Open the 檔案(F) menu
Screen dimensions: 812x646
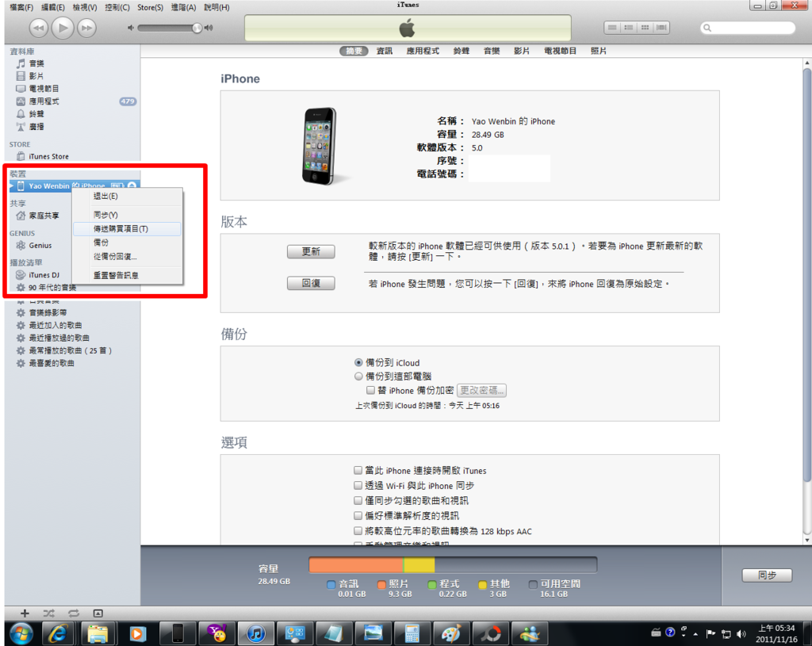[21, 7]
